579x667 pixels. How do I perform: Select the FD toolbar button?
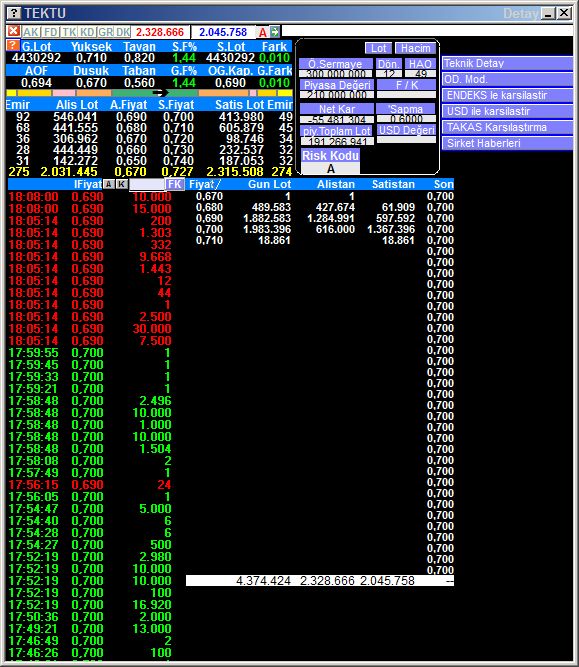(51, 32)
